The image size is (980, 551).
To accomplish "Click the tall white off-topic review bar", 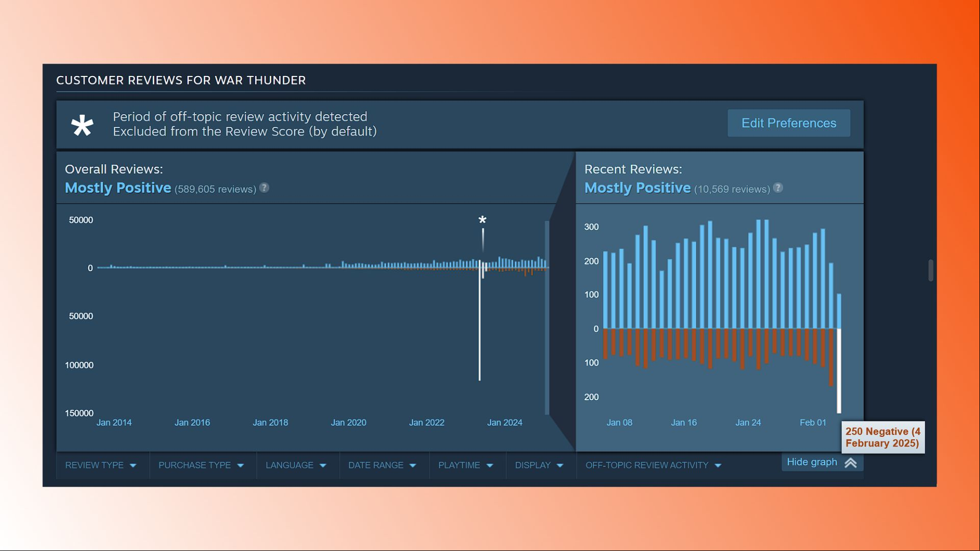I will pos(480,321).
